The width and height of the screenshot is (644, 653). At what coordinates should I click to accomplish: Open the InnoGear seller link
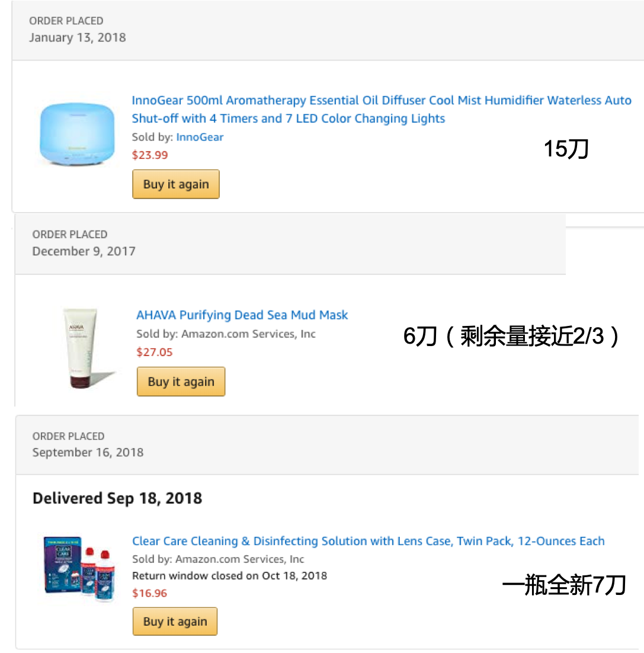(x=200, y=137)
